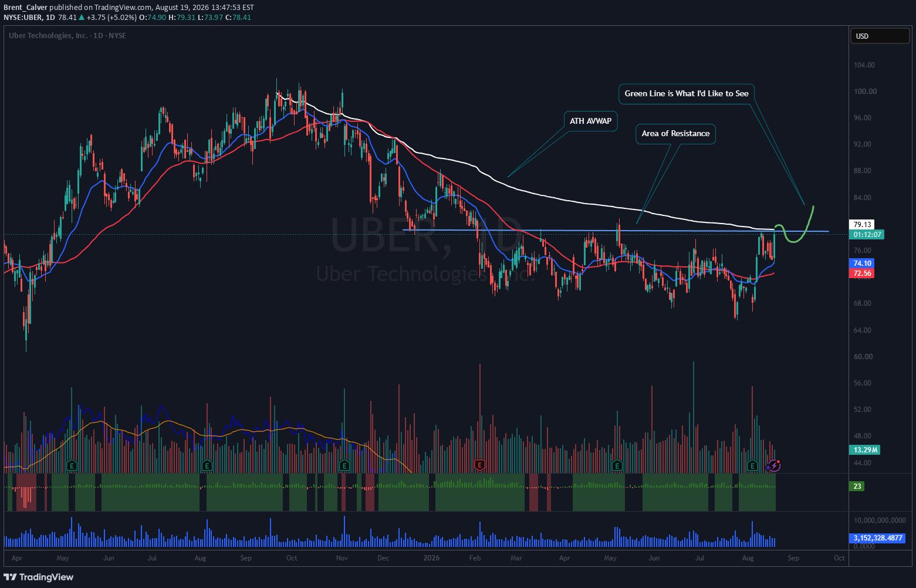Click the red earnings E marker
Image resolution: width=916 pixels, height=588 pixels.
(x=479, y=465)
